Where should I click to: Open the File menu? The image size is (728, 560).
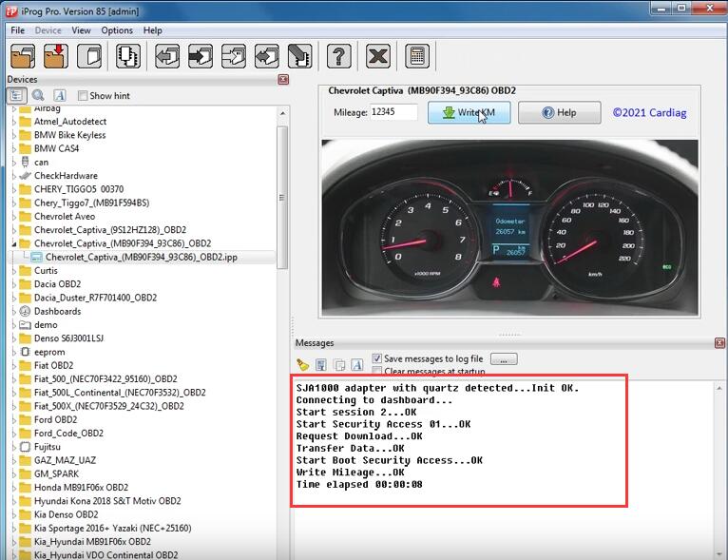18,30
